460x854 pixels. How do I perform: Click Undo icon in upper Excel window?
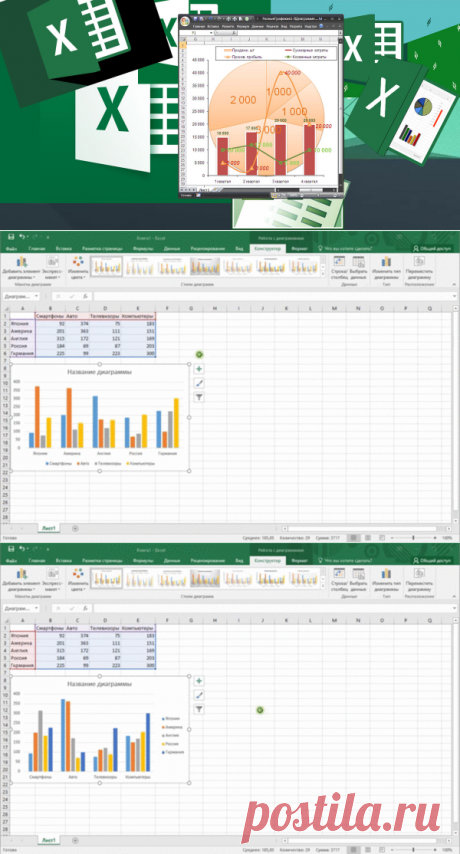tap(22, 237)
